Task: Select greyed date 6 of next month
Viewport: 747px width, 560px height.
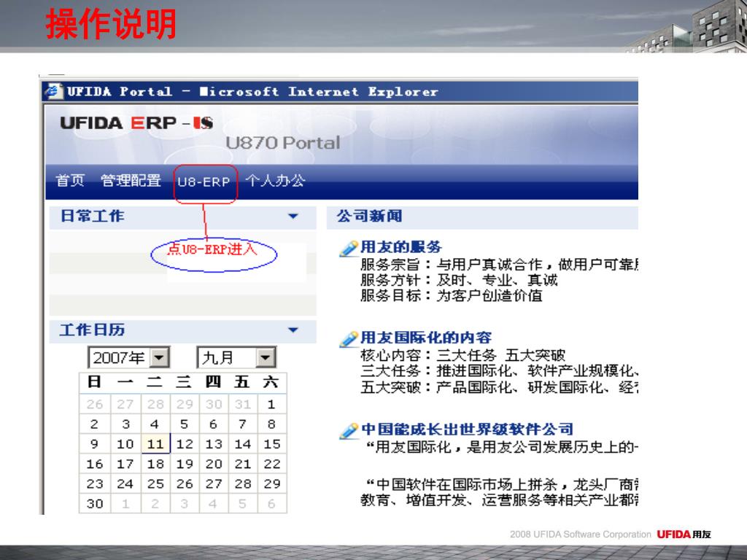Action: tap(271, 504)
